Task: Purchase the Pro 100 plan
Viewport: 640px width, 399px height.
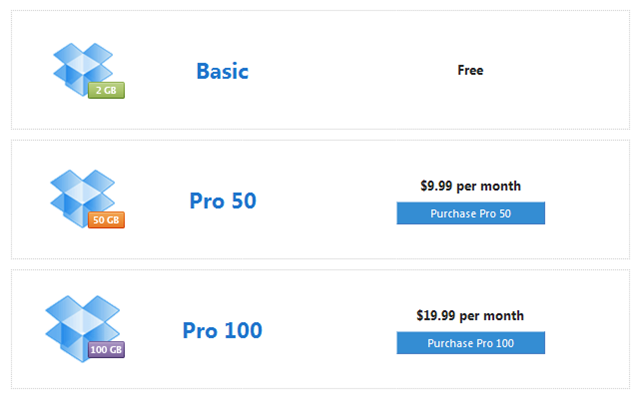Action: (471, 343)
